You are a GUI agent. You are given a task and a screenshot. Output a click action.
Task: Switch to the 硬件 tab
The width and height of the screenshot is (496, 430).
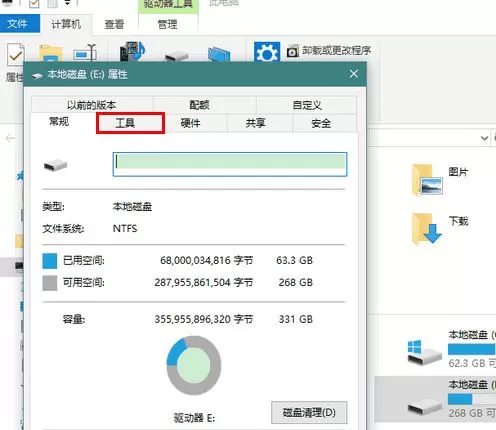click(x=191, y=123)
